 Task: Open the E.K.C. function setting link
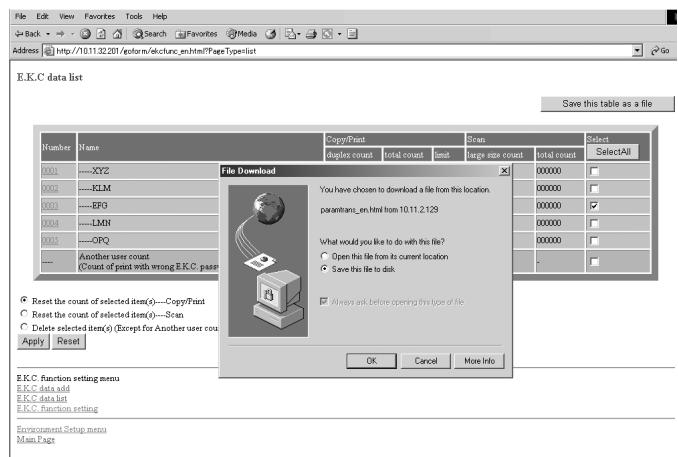[58, 409]
